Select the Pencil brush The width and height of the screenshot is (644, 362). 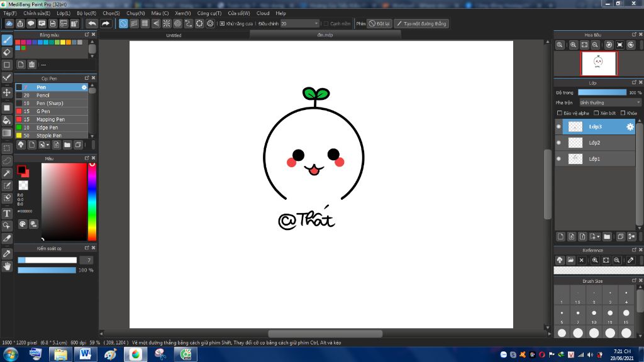(x=52, y=96)
